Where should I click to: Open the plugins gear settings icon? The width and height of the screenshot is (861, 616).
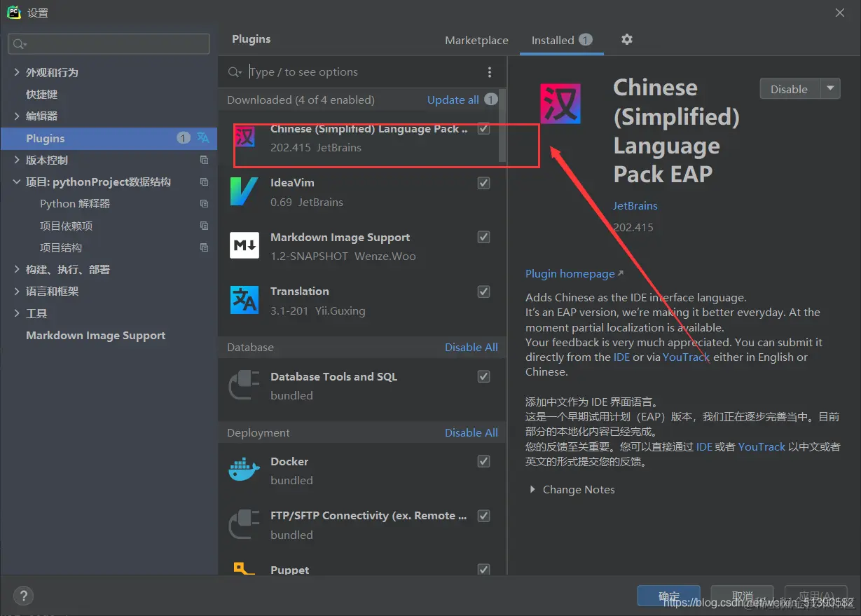pyautogui.click(x=627, y=40)
